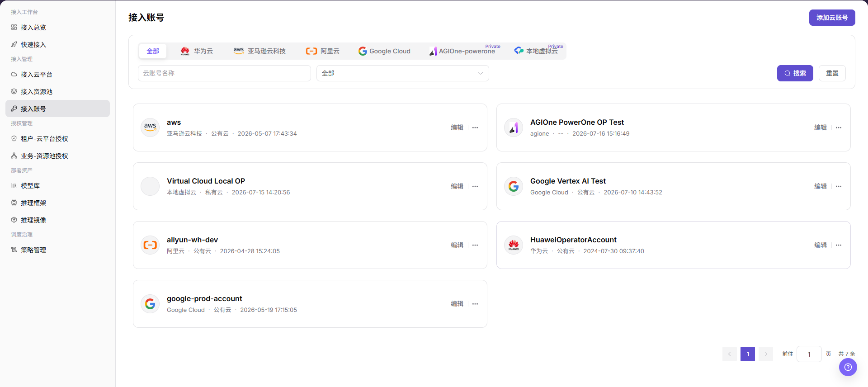Click the 接入云平台 cloud icon in sidebar
The width and height of the screenshot is (868, 387).
(x=14, y=74)
